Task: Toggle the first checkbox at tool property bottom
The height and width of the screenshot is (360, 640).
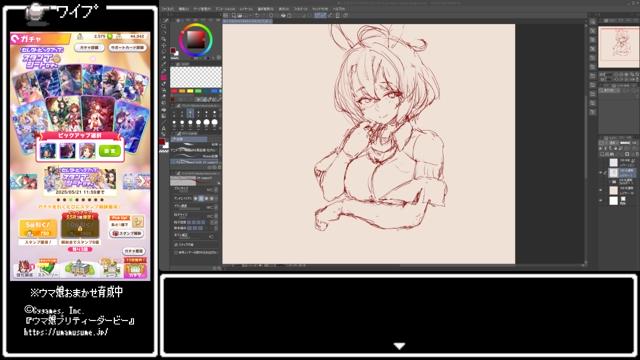Action: point(176,244)
